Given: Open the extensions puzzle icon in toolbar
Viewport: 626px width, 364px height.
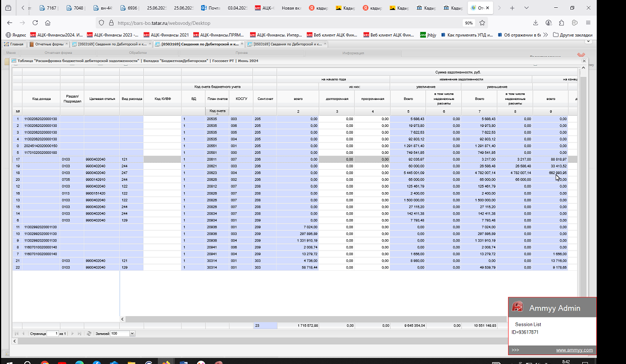Looking at the screenshot, I should click(561, 23).
